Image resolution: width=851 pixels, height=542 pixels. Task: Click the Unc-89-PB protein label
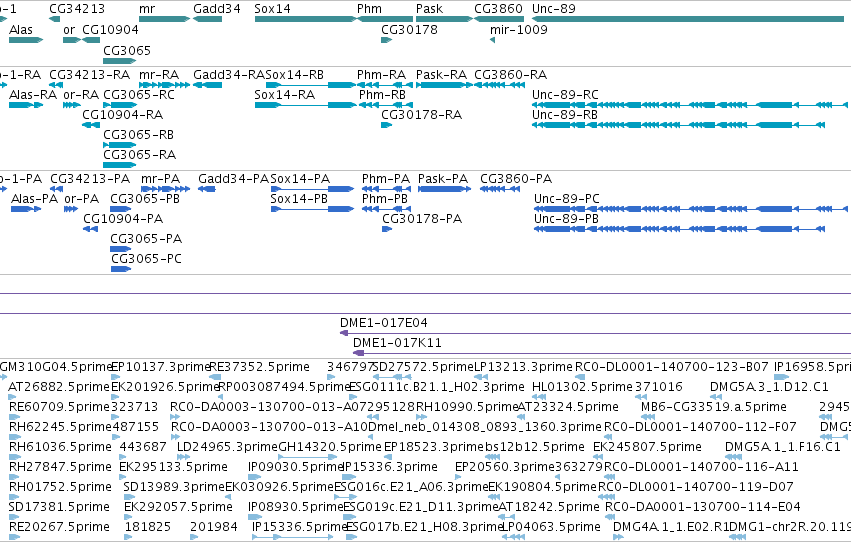pos(566,219)
